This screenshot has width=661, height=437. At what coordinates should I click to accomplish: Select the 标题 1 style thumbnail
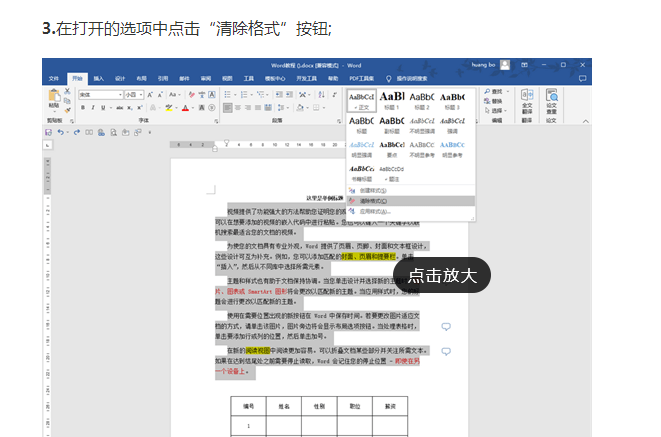point(392,101)
